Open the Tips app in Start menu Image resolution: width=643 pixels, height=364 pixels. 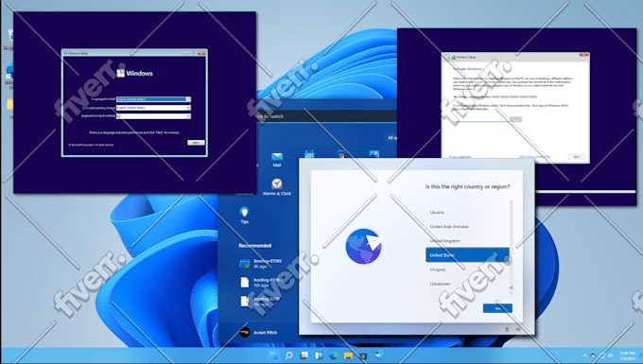(x=244, y=216)
